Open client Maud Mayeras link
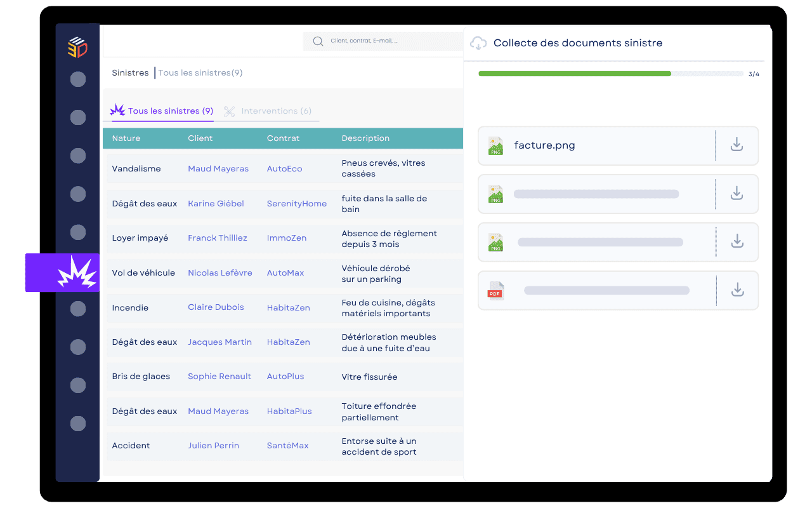812x508 pixels. click(218, 168)
